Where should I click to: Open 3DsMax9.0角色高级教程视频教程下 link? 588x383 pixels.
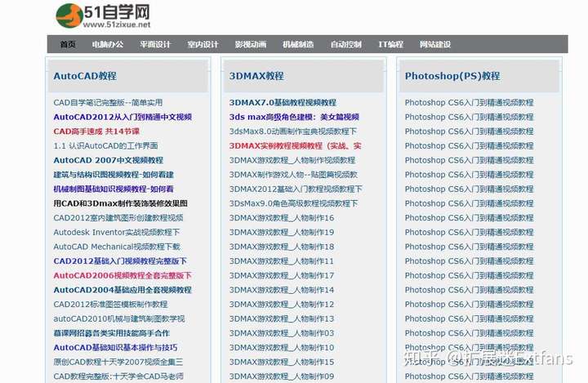click(x=294, y=203)
